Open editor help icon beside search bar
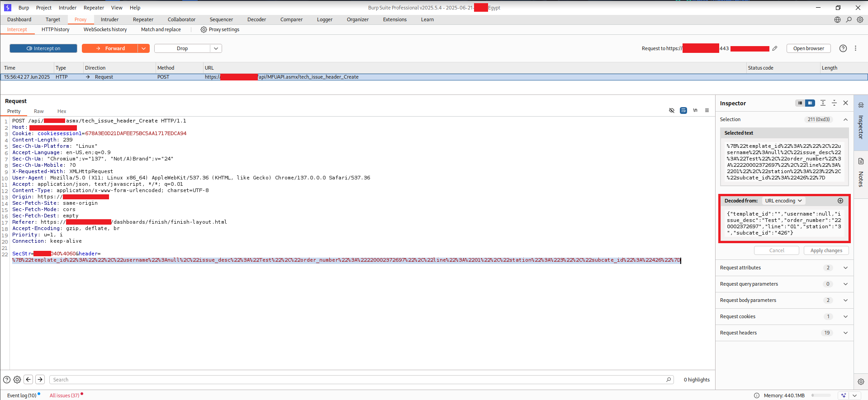This screenshot has width=868, height=400. click(7, 380)
